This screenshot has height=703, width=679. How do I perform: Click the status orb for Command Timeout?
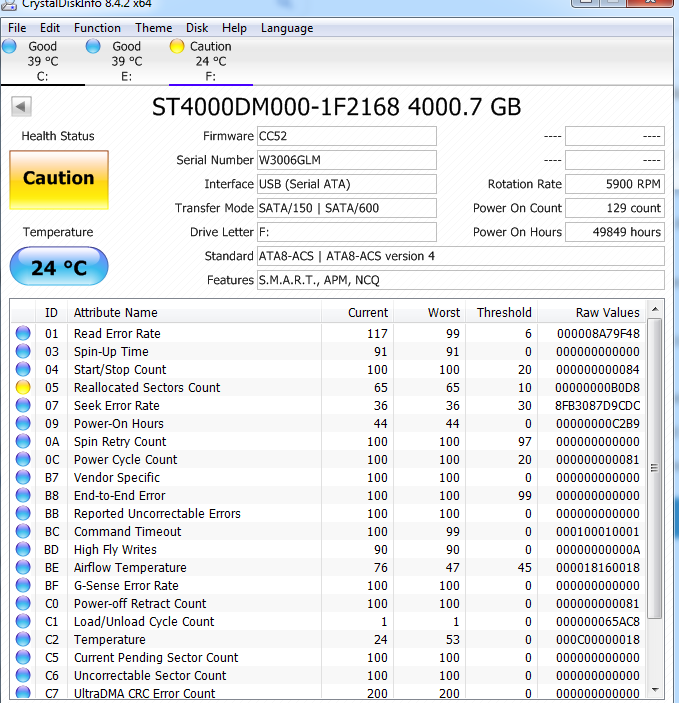pyautogui.click(x=23, y=531)
